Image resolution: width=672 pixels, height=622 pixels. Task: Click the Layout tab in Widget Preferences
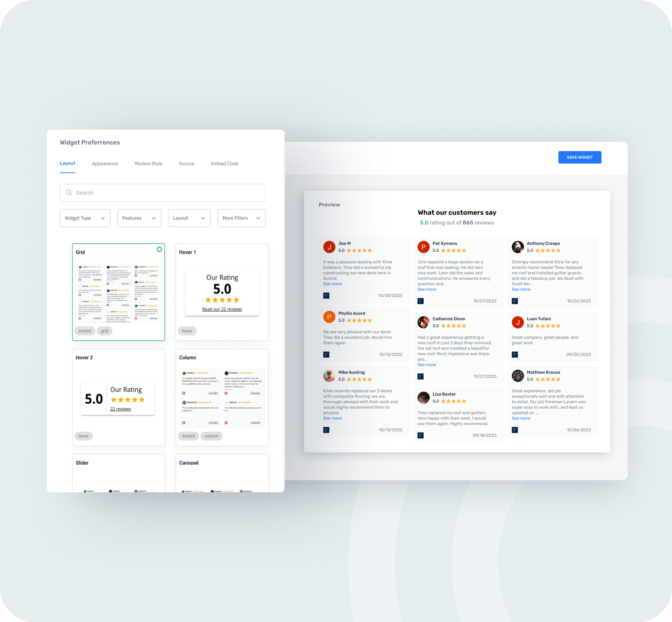point(67,163)
